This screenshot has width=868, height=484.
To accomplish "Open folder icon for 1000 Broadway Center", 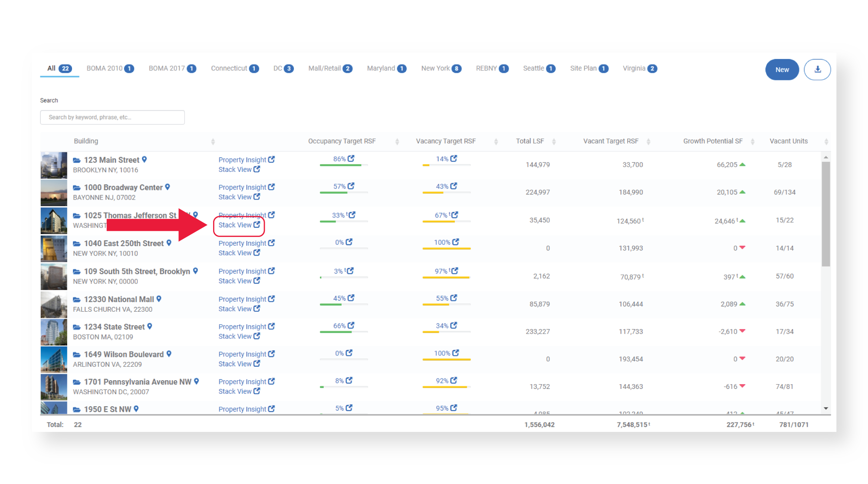I will (77, 188).
